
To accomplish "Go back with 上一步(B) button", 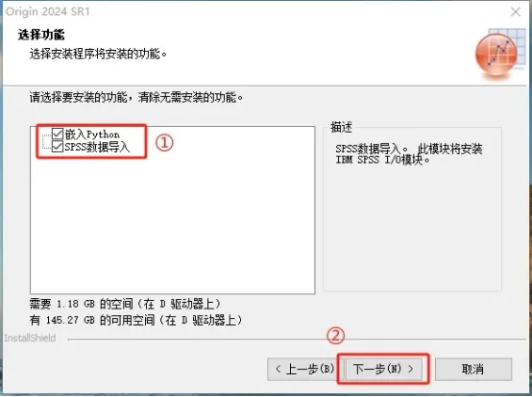I will [x=304, y=369].
